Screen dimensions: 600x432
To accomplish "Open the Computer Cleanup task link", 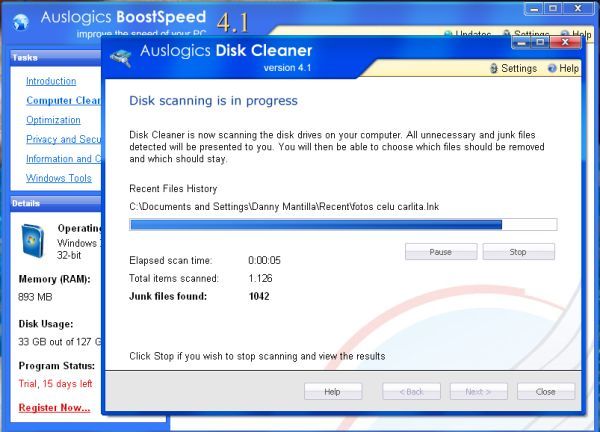I will (x=63, y=100).
